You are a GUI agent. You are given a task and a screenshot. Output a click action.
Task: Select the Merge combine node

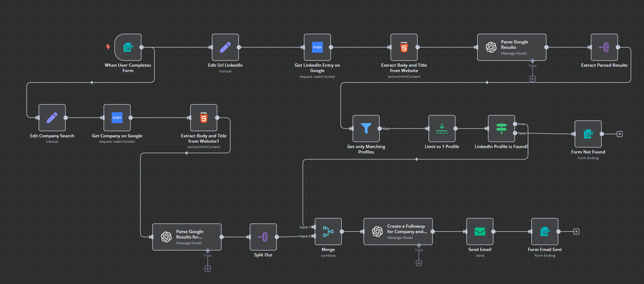tap(328, 232)
